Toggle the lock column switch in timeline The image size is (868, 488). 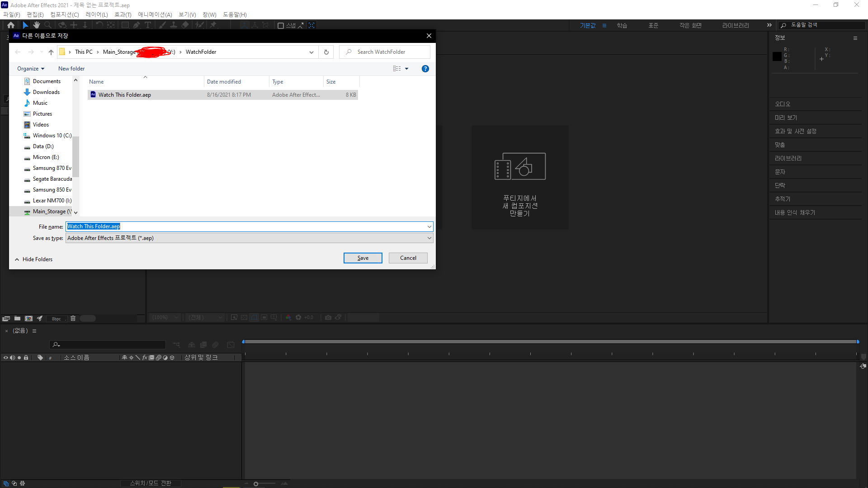coord(26,357)
